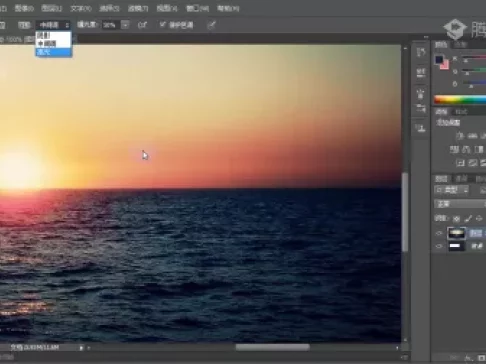Open the exposure percentage dropdown arrow

[125, 25]
